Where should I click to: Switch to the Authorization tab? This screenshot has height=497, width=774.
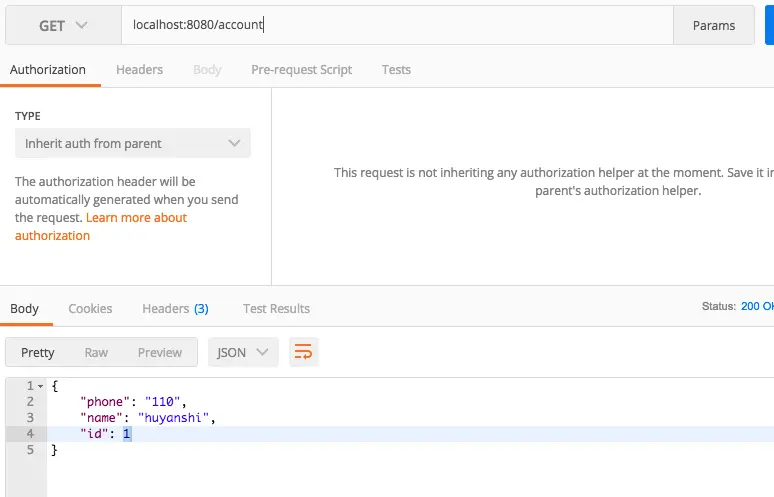(x=48, y=70)
